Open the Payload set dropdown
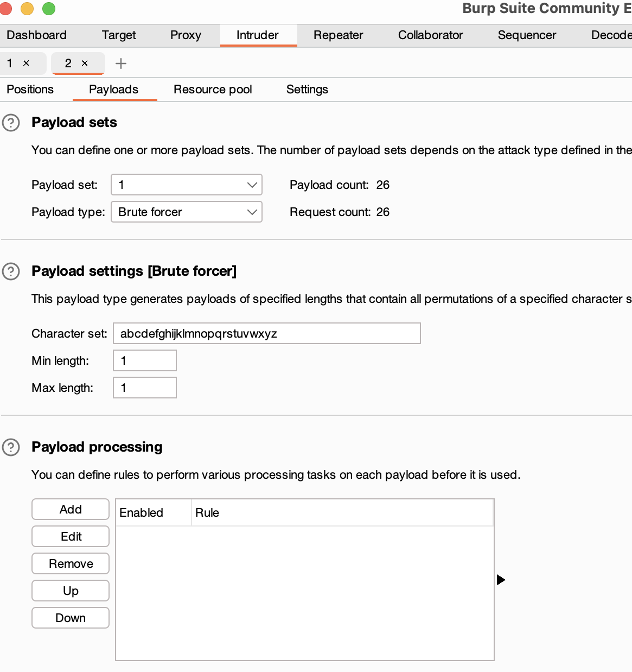 187,185
